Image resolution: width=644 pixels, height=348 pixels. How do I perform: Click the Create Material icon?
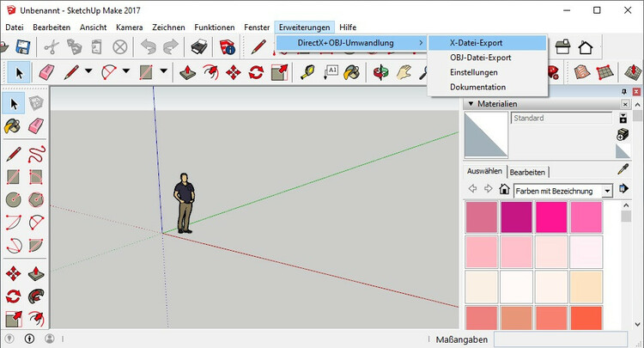tap(623, 134)
